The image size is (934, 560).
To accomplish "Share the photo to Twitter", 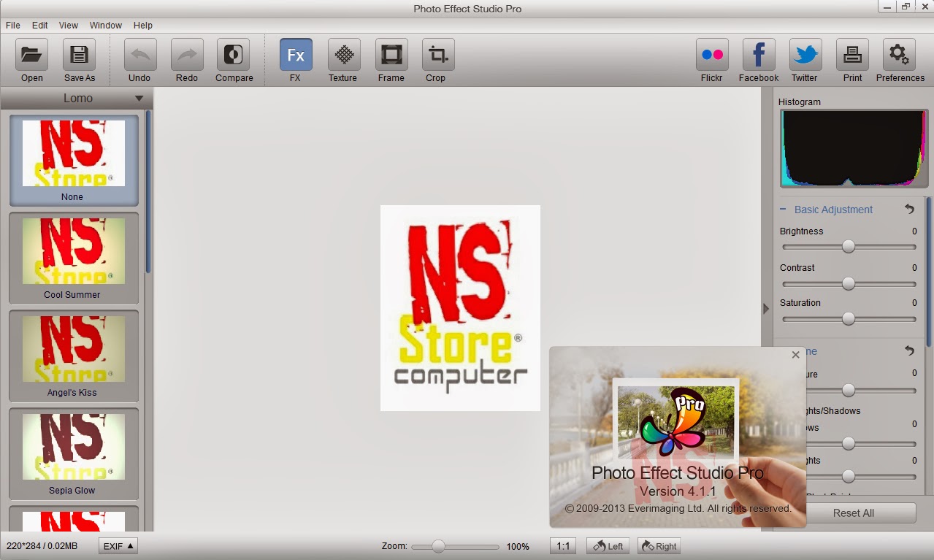I will click(805, 55).
